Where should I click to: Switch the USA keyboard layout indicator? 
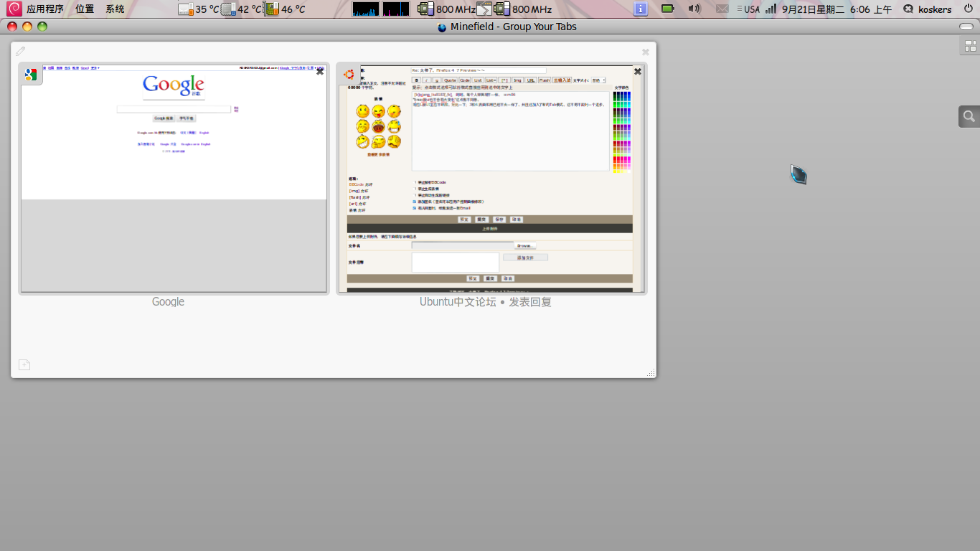[x=749, y=9]
